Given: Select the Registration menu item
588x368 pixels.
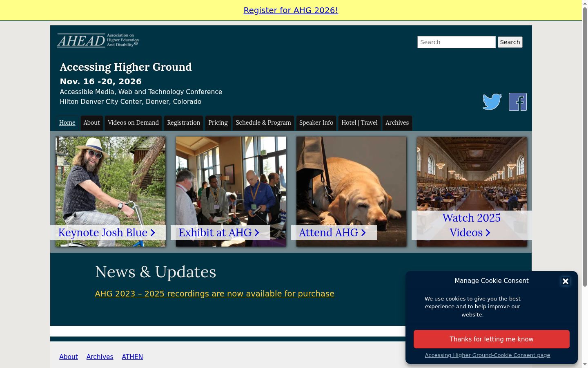Looking at the screenshot, I should click(183, 123).
